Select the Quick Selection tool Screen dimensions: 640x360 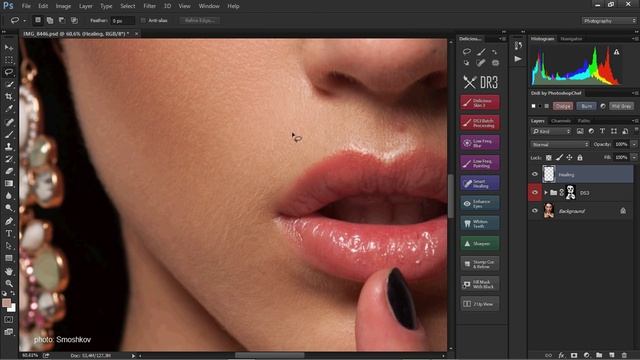pos(9,84)
